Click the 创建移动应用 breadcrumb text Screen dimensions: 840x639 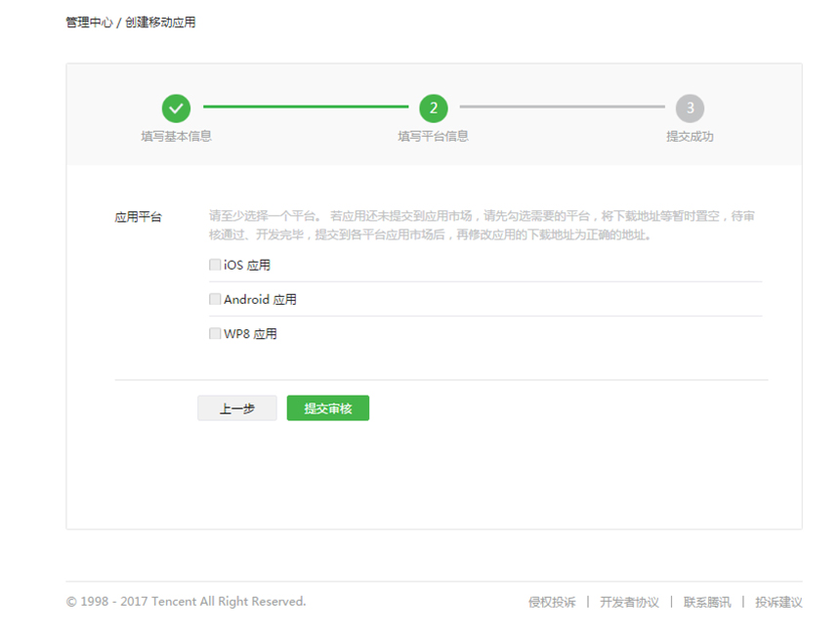click(160, 21)
